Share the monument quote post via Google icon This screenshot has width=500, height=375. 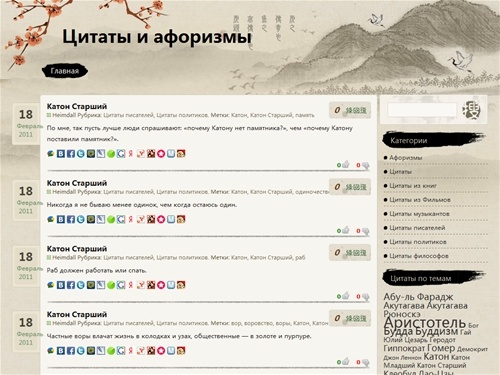121,154
